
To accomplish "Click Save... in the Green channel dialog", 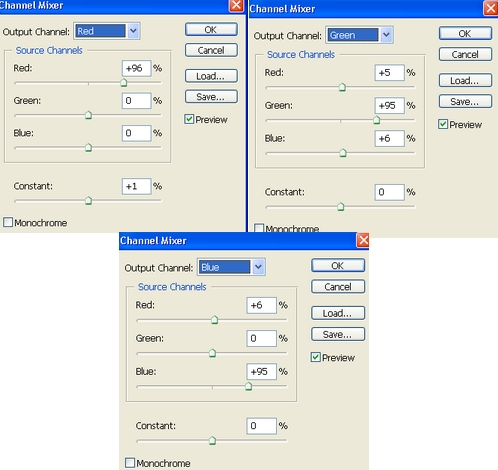I will coord(465,101).
